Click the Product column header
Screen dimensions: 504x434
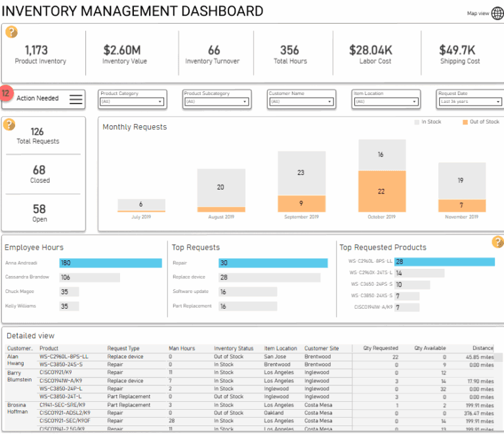click(x=49, y=348)
